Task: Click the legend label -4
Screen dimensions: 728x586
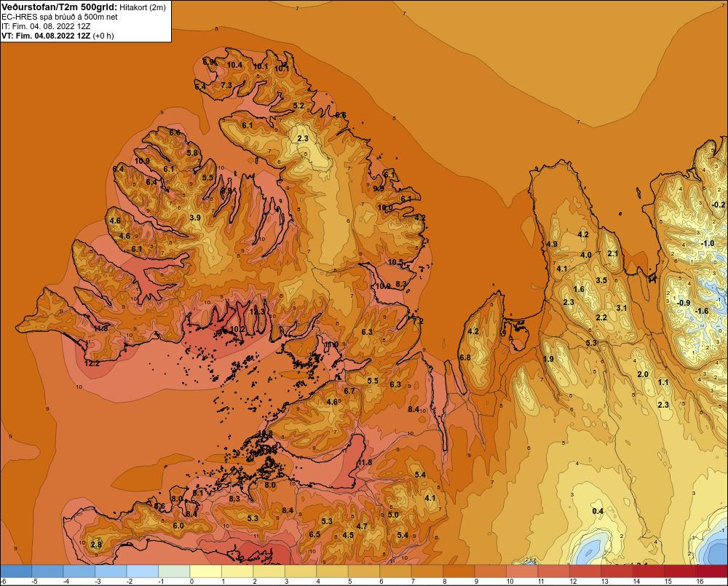Action: click(x=66, y=582)
